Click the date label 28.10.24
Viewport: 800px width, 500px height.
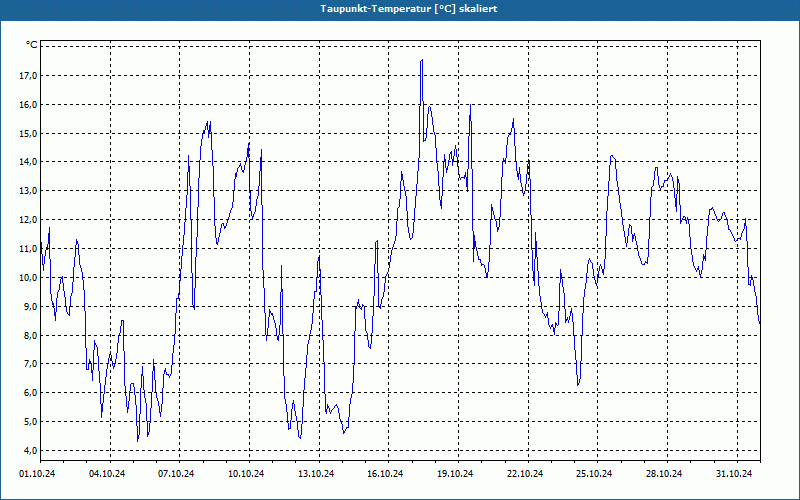pos(664,474)
